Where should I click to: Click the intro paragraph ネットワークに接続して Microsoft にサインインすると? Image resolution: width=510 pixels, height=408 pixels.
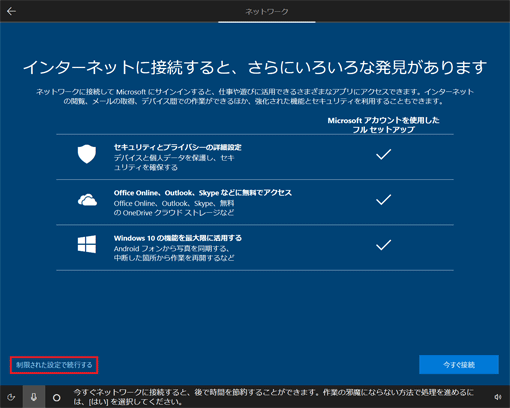point(255,96)
